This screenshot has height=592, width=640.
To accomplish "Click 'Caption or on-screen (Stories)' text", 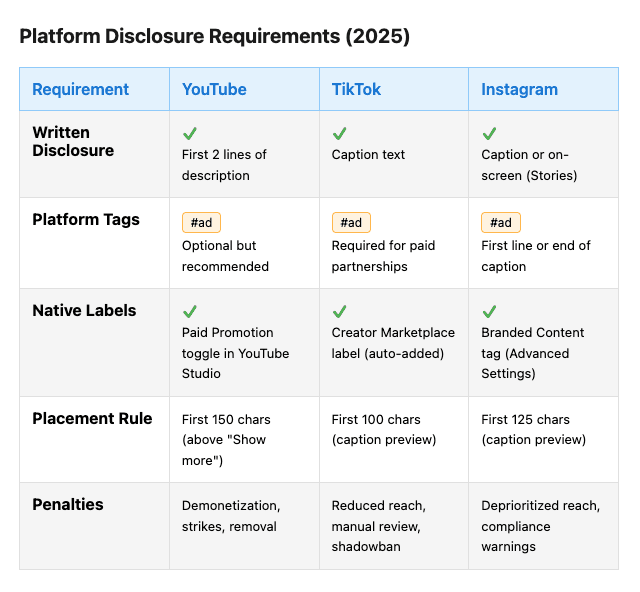I will point(529,165).
